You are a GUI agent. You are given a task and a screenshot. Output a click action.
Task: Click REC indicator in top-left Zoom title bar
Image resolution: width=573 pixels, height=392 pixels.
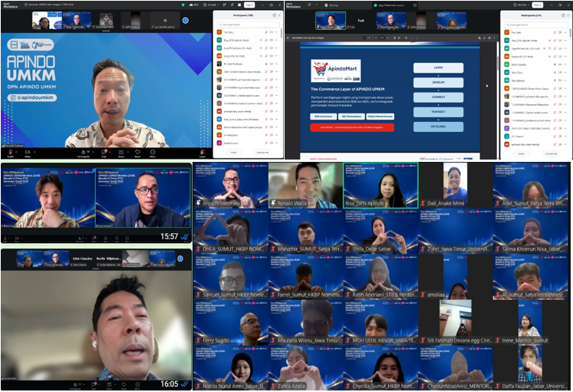click(x=194, y=5)
